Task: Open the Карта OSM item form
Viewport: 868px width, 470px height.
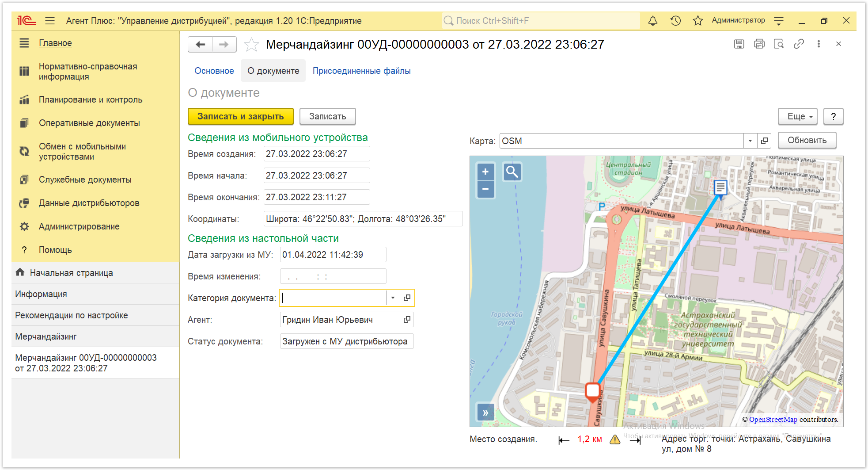Action: click(764, 141)
